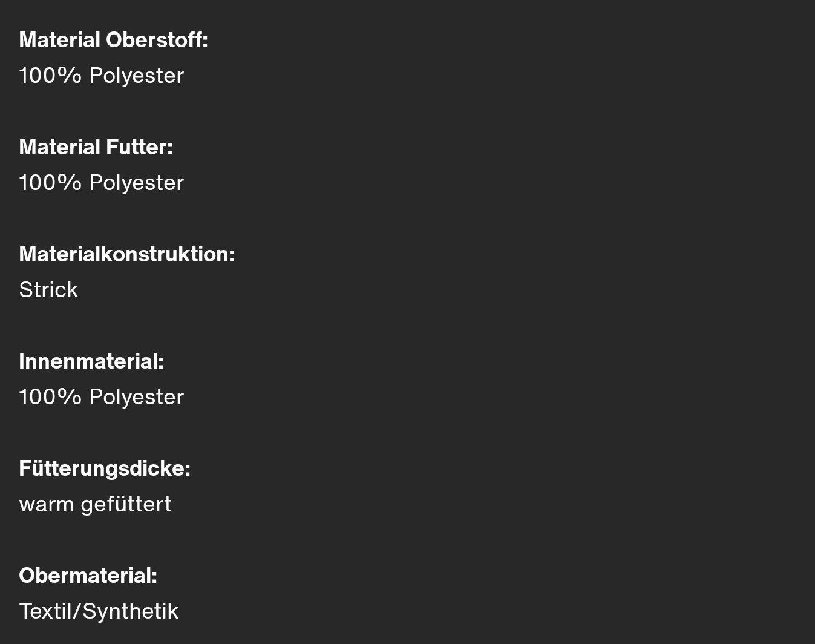Select the 'warm gefüttert' value text
The height and width of the screenshot is (644, 815).
click(96, 505)
